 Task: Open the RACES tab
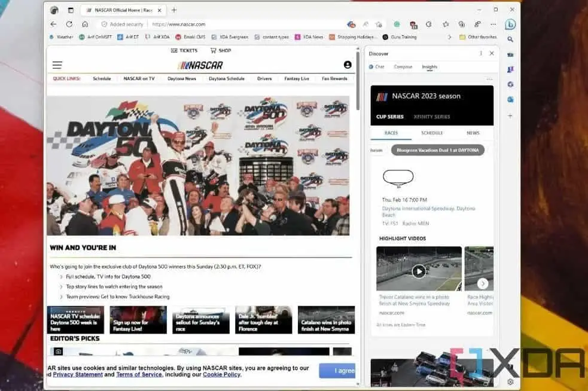tap(391, 133)
